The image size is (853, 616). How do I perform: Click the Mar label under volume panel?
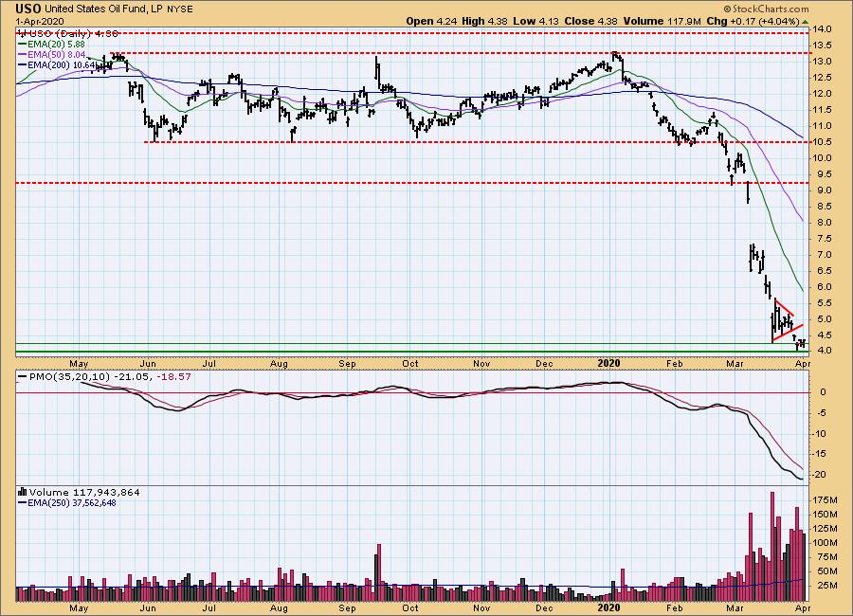735,607
